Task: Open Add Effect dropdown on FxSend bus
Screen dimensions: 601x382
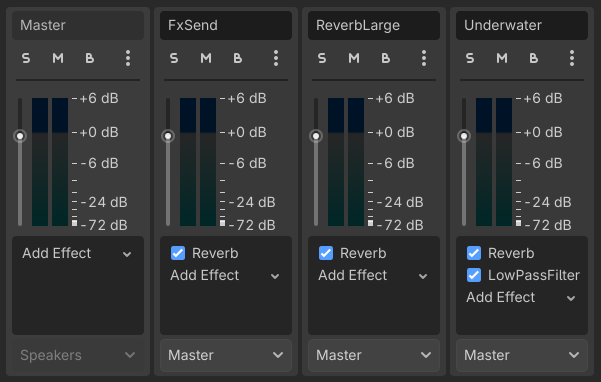Action: [x=226, y=275]
